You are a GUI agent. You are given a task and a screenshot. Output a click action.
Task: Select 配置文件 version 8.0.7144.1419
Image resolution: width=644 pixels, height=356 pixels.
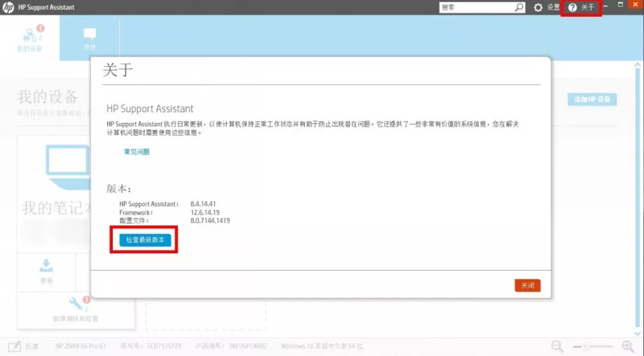click(210, 221)
